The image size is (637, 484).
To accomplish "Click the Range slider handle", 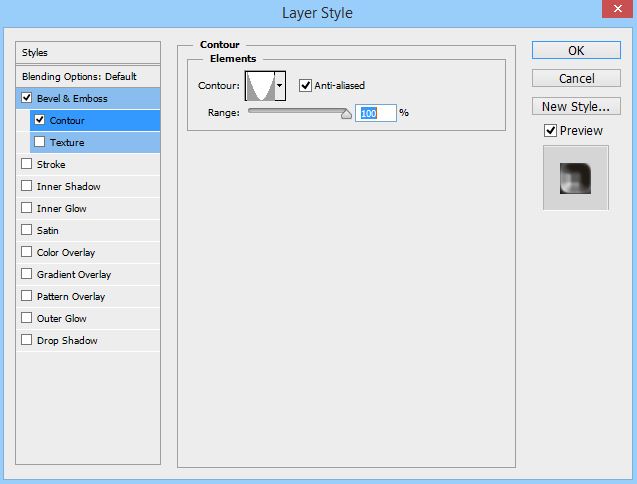I will pyautogui.click(x=347, y=114).
